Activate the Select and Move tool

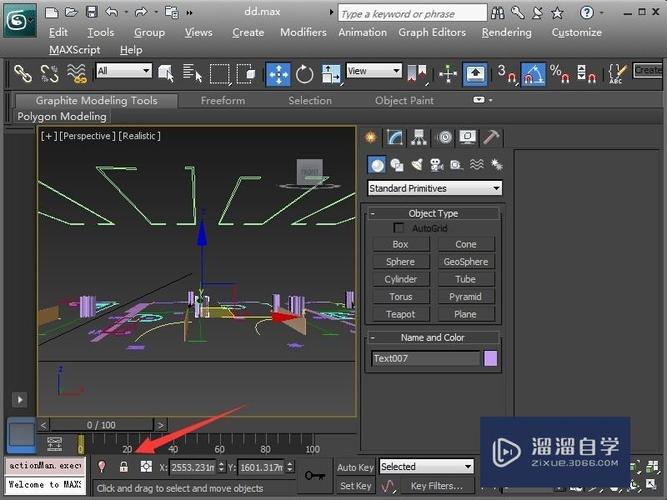pos(278,74)
